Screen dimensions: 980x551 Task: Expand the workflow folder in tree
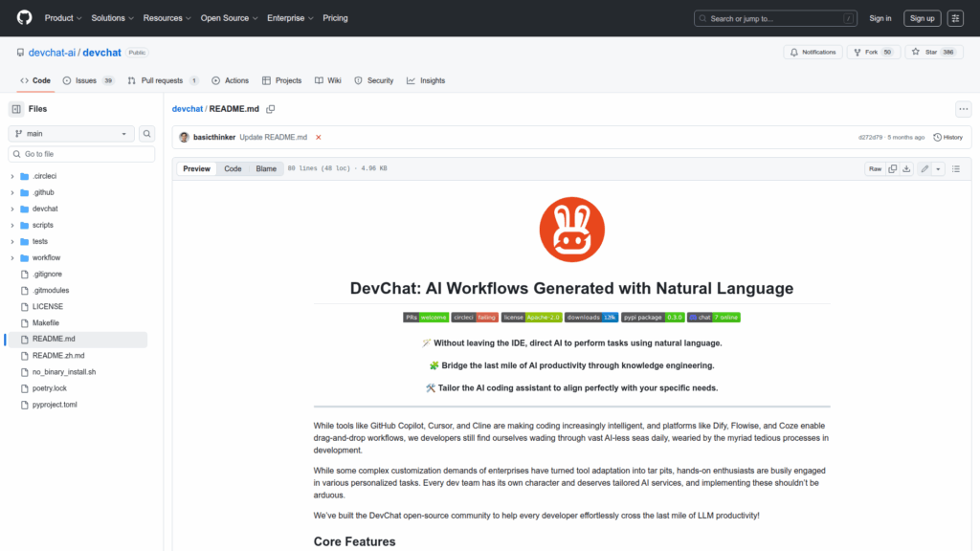click(12, 258)
